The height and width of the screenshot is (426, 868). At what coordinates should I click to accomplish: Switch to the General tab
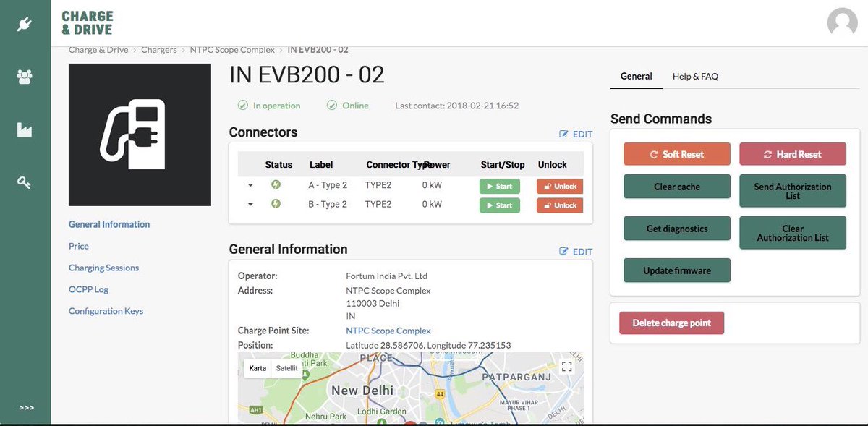637,76
